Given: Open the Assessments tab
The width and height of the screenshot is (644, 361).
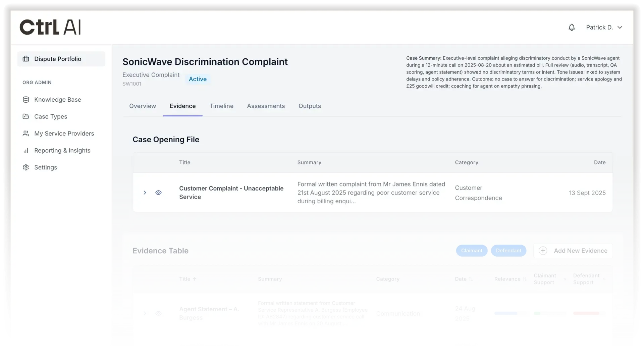Looking at the screenshot, I should [266, 106].
